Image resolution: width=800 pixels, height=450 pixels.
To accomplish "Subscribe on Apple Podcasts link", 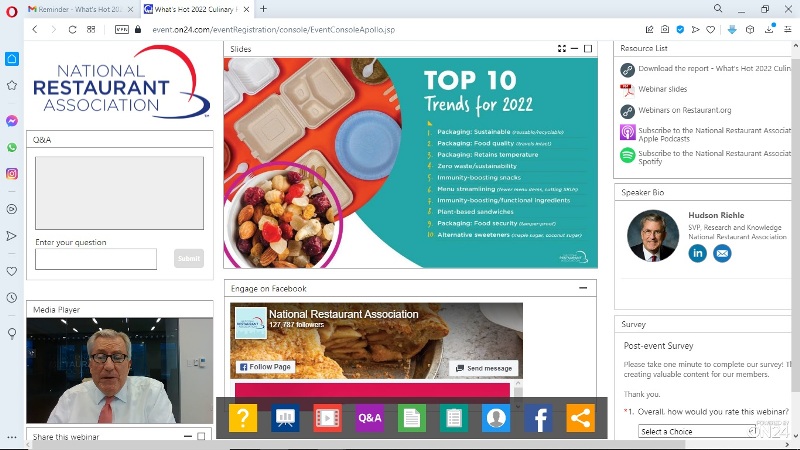I will click(714, 134).
